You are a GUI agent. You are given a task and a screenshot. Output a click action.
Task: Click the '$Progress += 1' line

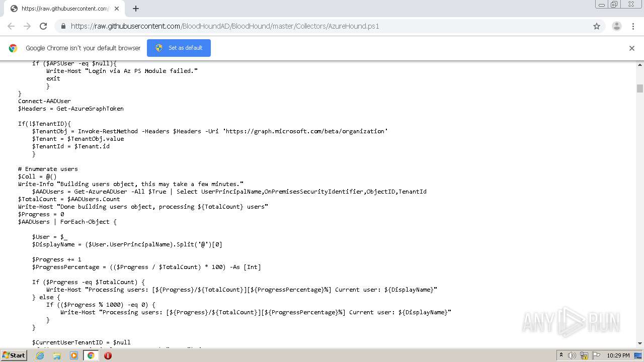coord(57,259)
